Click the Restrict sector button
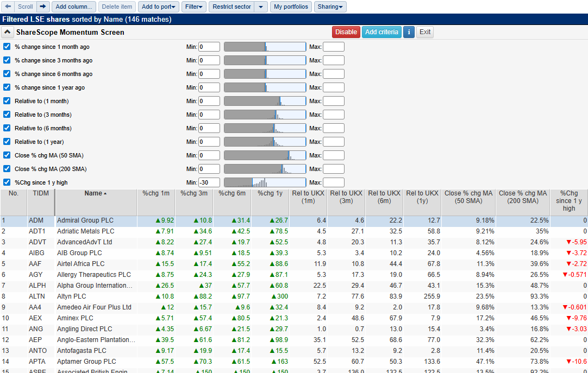Viewport: 588px width, 373px height. 232,7
